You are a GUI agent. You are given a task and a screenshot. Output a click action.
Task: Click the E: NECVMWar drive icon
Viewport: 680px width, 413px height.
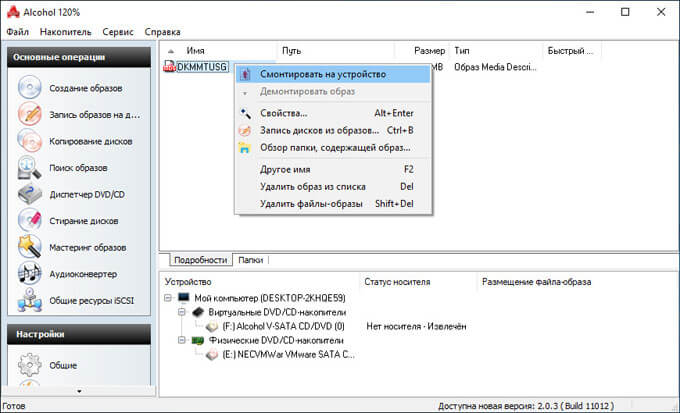tap(212, 354)
